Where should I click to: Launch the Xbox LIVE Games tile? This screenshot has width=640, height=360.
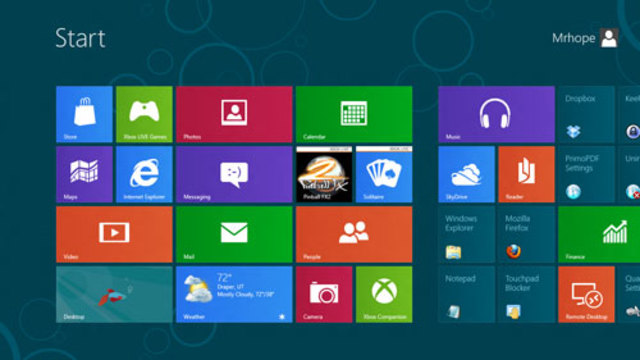[144, 114]
